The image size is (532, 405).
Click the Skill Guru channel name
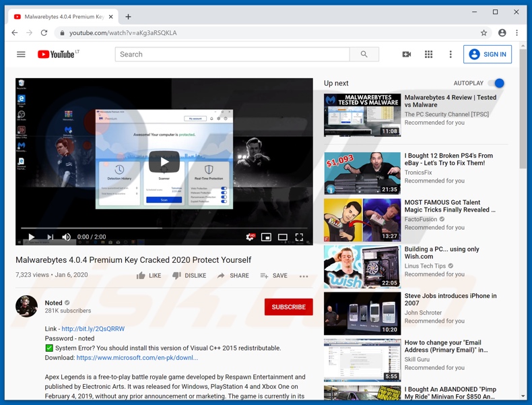tap(417, 359)
